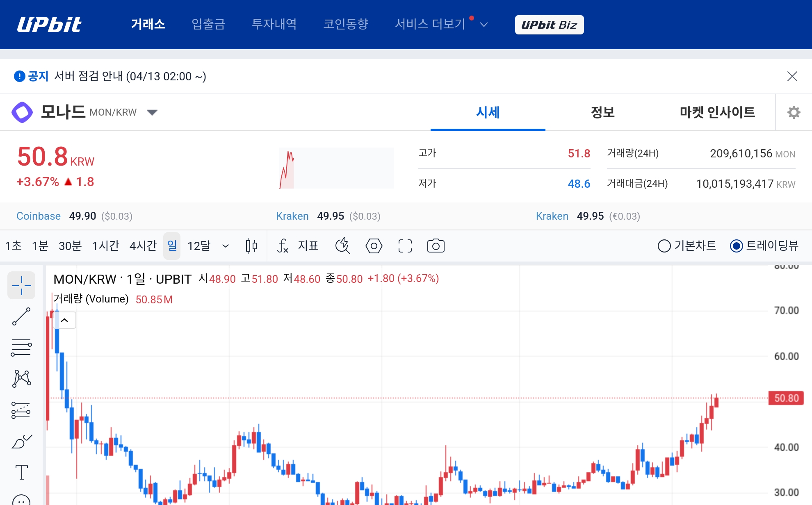
Task: Open the Fibonacci retracement tool
Action: click(21, 348)
